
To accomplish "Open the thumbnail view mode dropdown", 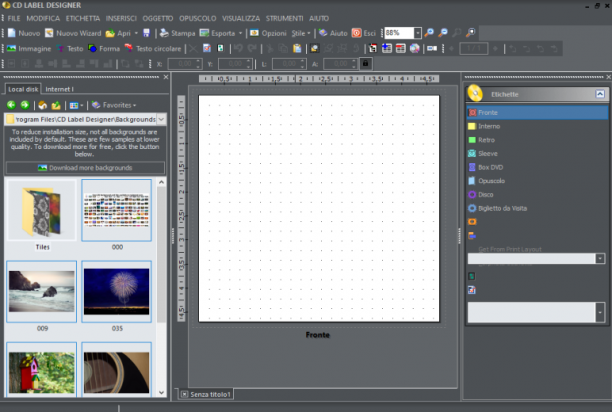I will 76,105.
